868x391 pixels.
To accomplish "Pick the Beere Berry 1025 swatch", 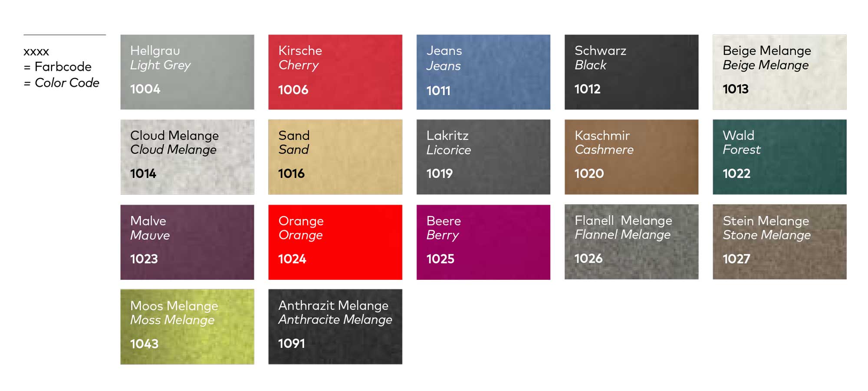I will 483,242.
